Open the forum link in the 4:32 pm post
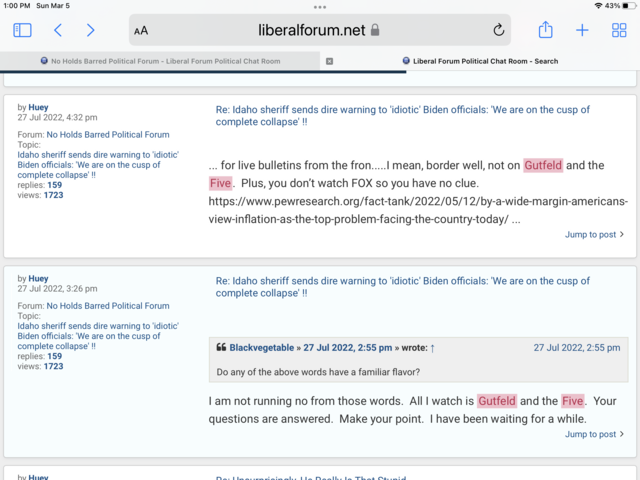Image resolution: width=640 pixels, height=480 pixels. pyautogui.click(x=108, y=135)
